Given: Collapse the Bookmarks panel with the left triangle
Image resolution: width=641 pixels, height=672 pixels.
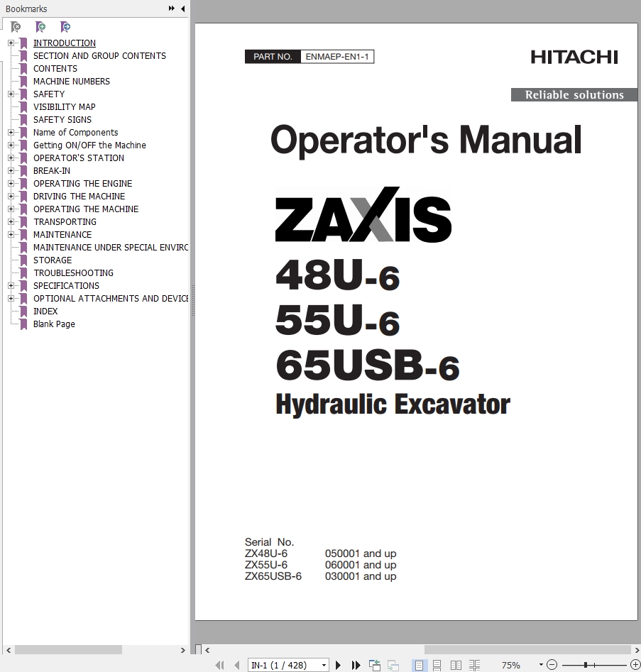Looking at the screenshot, I should point(183,9).
